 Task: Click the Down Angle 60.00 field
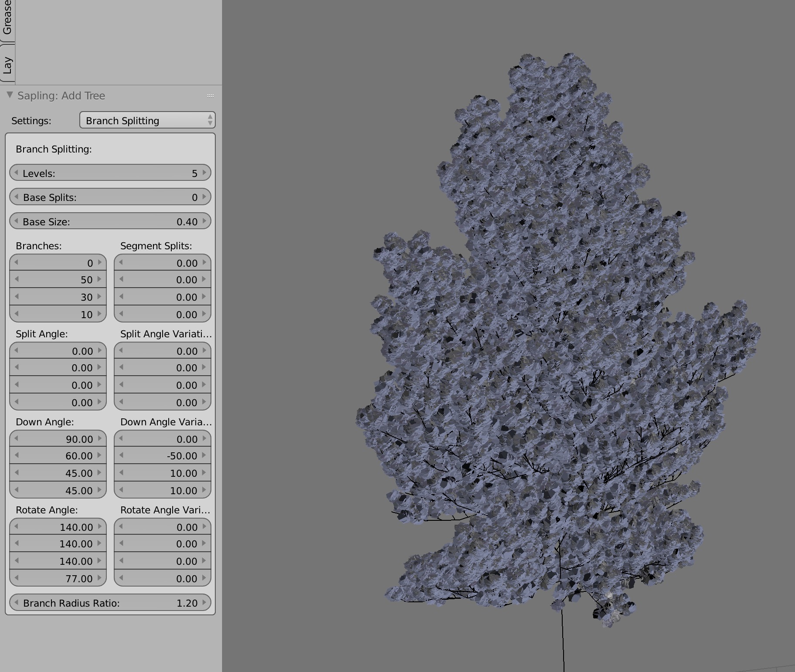coord(58,455)
